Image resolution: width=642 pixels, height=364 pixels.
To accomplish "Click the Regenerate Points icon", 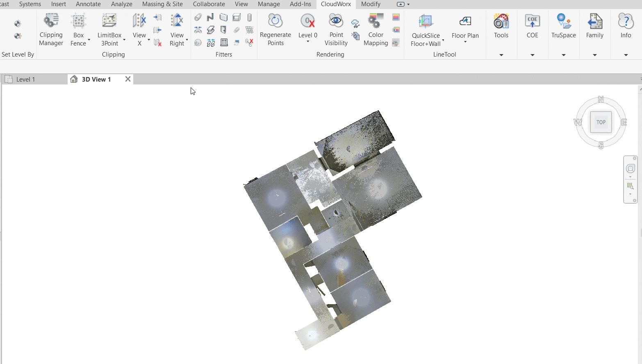I will tap(275, 30).
